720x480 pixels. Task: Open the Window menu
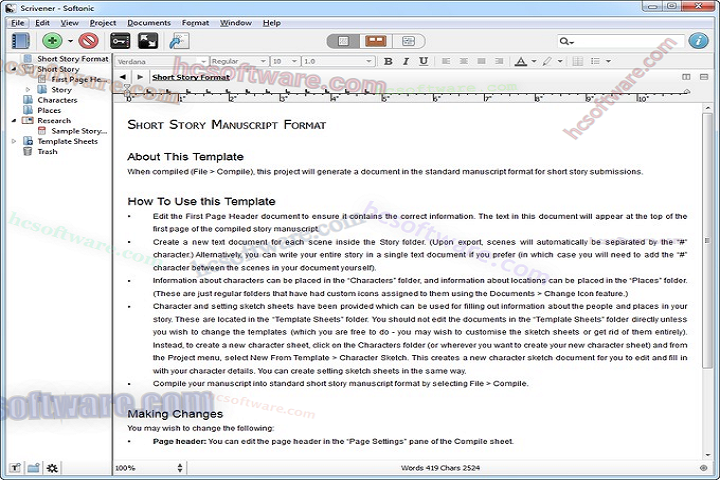point(236,23)
